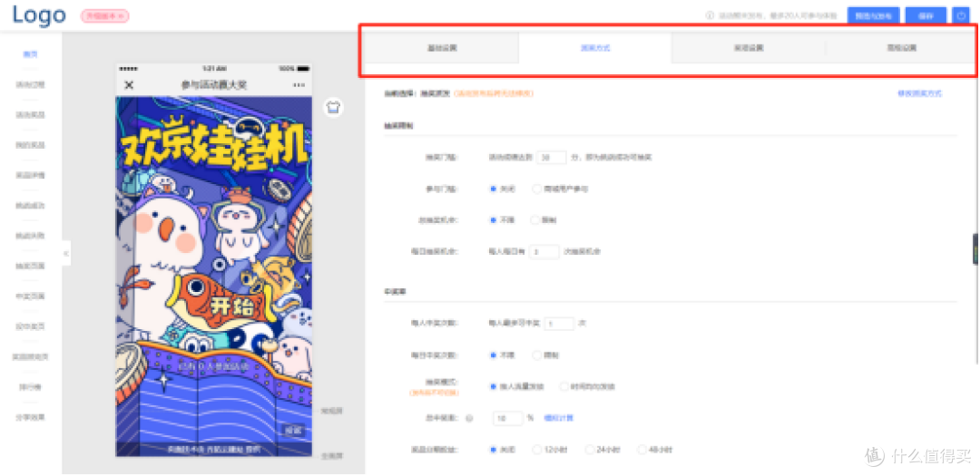Click the blue 预览与发布 button

click(873, 17)
